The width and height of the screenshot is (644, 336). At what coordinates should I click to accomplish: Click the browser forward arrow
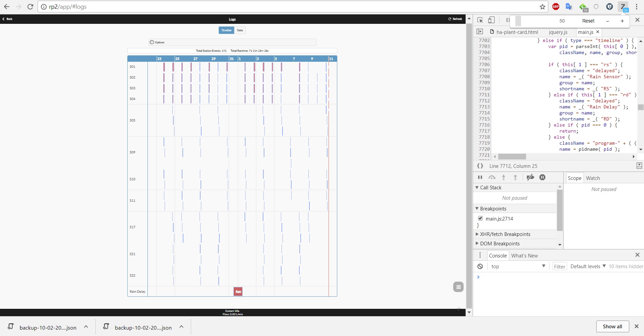[x=18, y=7]
